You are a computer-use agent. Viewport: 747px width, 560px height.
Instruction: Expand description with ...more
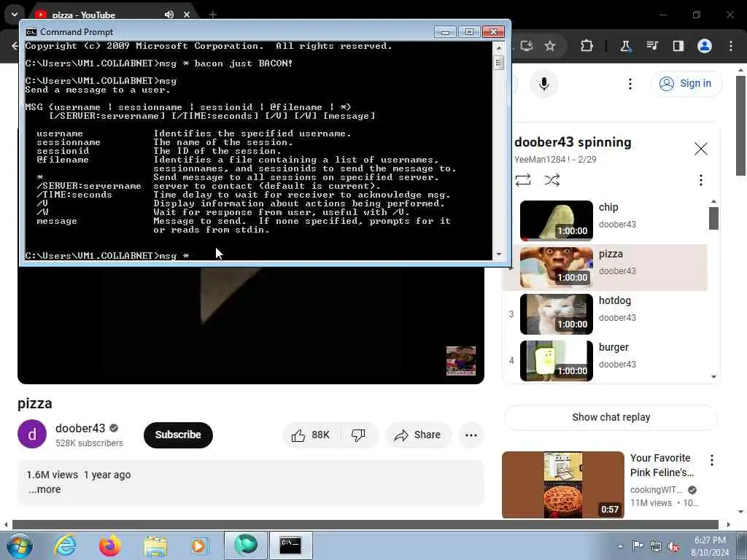click(x=44, y=489)
